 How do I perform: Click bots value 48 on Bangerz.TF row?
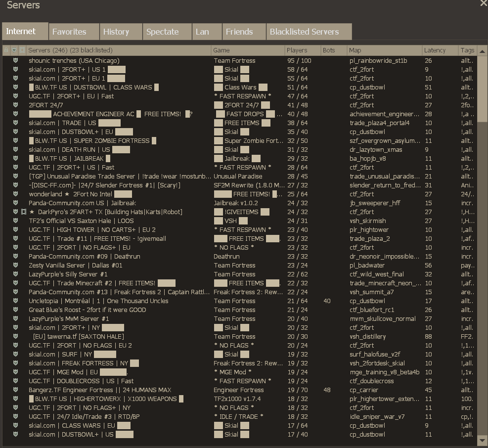pyautogui.click(x=327, y=390)
